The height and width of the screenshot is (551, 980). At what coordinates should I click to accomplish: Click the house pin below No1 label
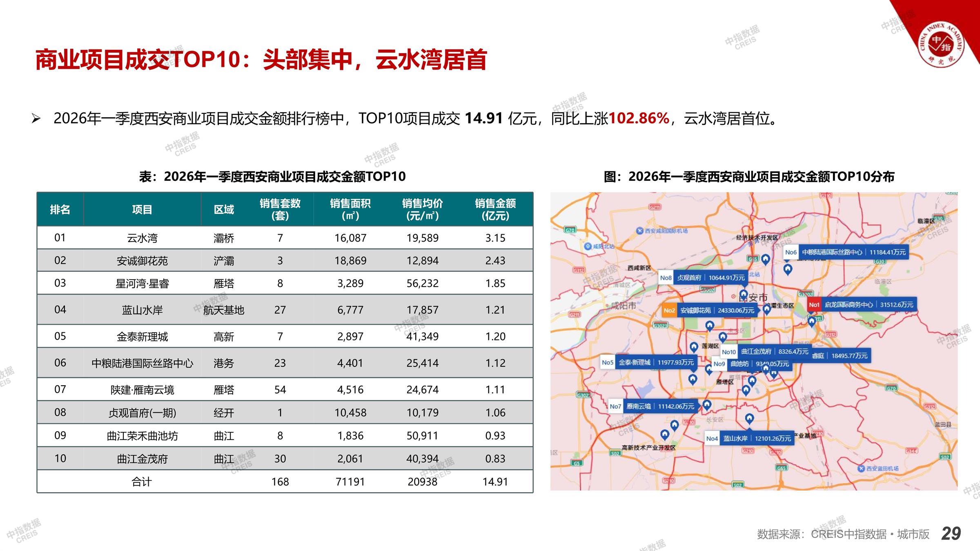pos(812,322)
